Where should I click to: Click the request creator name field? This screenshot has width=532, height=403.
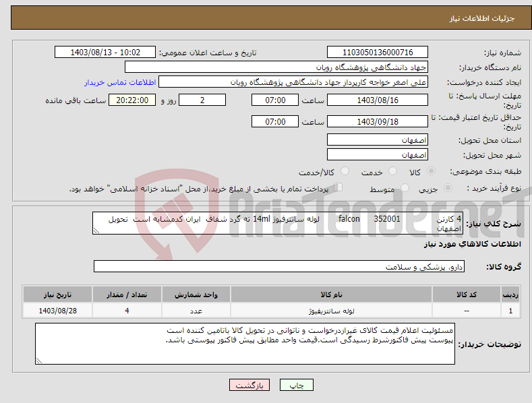293,82
